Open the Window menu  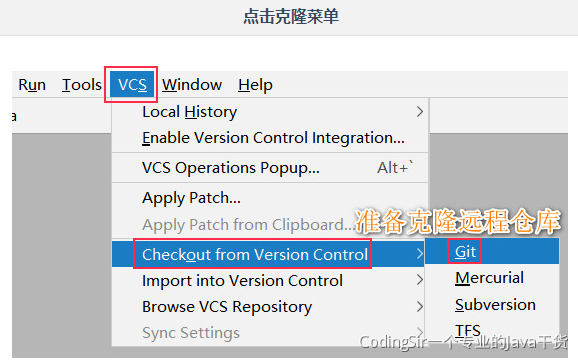coord(192,85)
